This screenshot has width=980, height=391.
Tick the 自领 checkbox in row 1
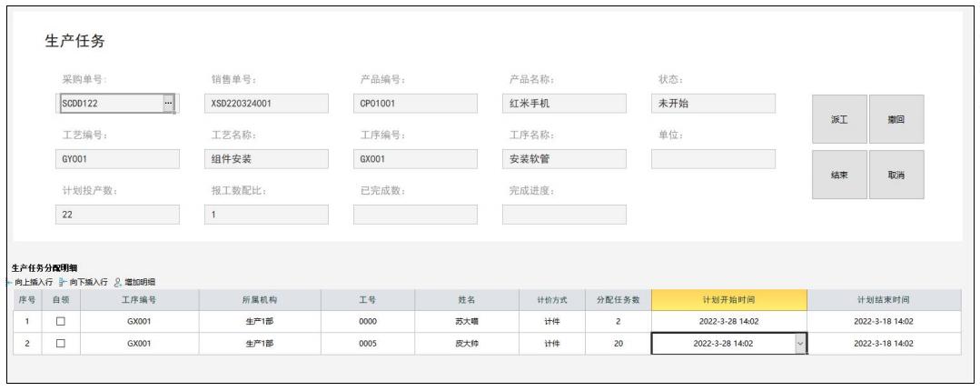point(61,322)
